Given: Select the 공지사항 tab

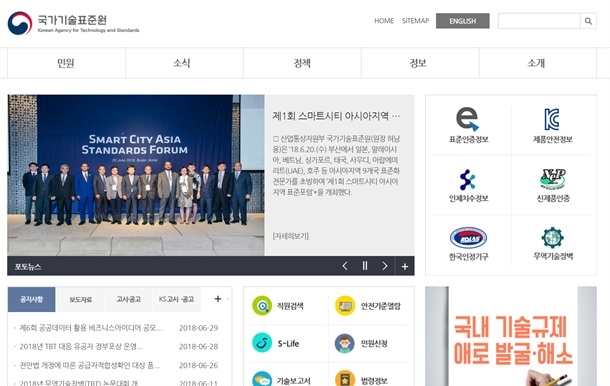Looking at the screenshot, I should pos(32,299).
